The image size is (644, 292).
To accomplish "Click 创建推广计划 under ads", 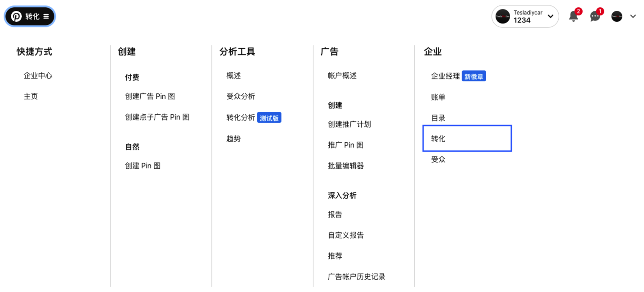I will (349, 124).
